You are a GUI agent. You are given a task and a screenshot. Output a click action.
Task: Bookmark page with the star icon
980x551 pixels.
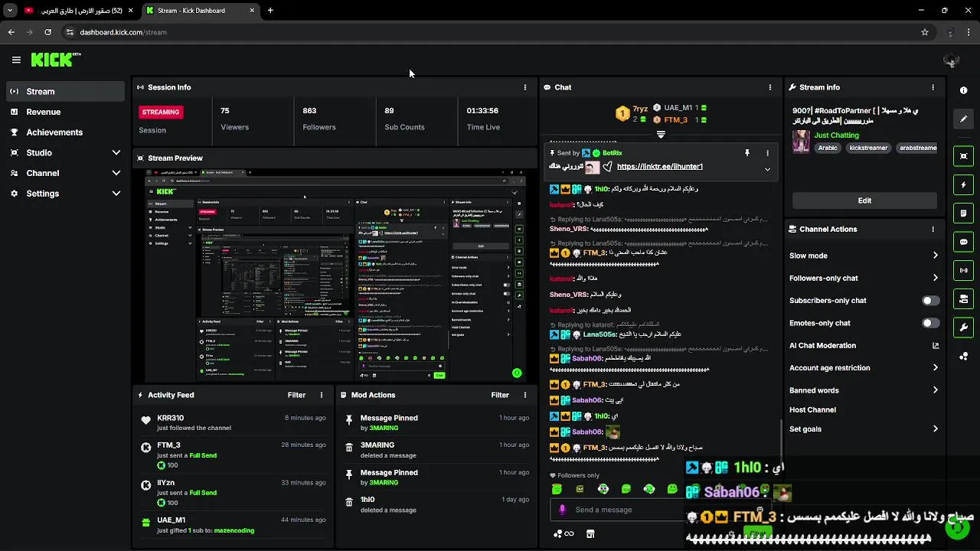point(925,32)
